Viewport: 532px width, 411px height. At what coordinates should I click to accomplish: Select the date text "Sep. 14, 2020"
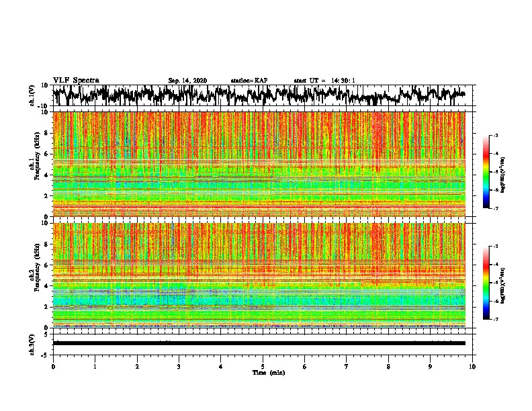(187, 81)
